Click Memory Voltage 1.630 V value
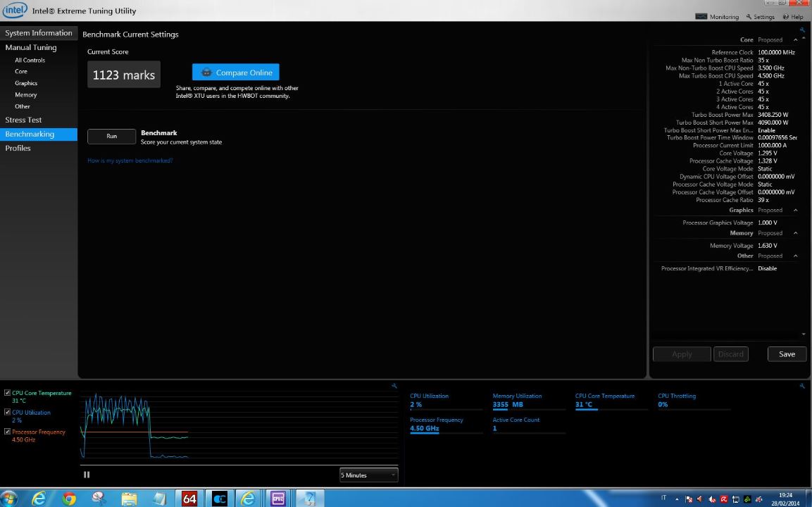Viewport: 812px width, 507px height. click(768, 246)
